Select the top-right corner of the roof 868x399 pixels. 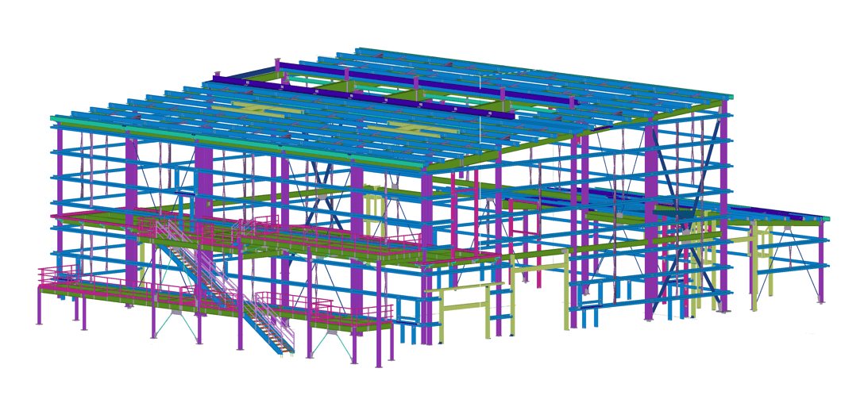tap(729, 97)
